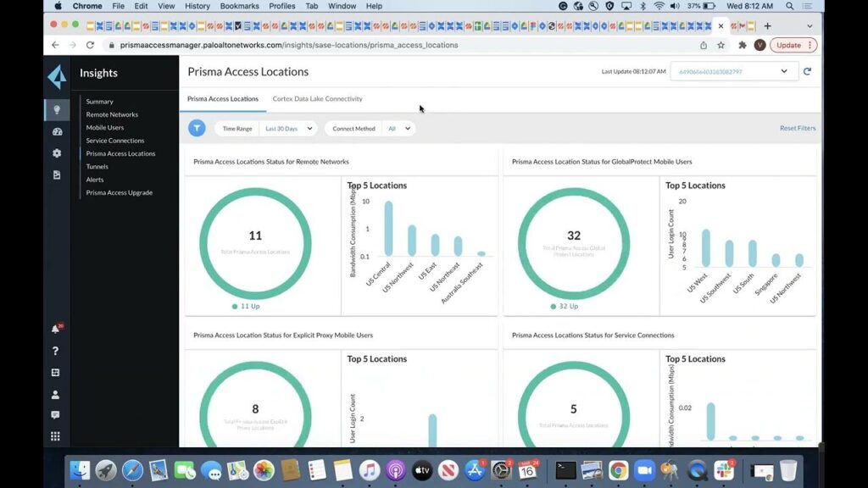This screenshot has height=488, width=868.
Task: Open Alerts in the Insights menu
Action: (x=95, y=180)
